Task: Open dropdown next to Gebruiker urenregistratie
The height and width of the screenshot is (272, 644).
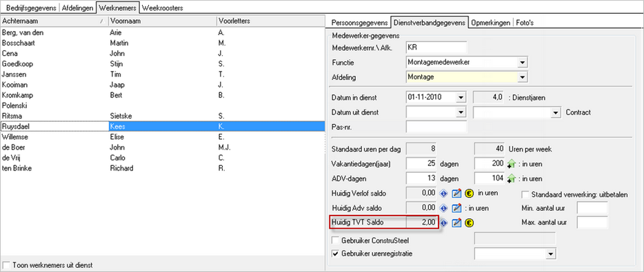Action: click(550, 254)
